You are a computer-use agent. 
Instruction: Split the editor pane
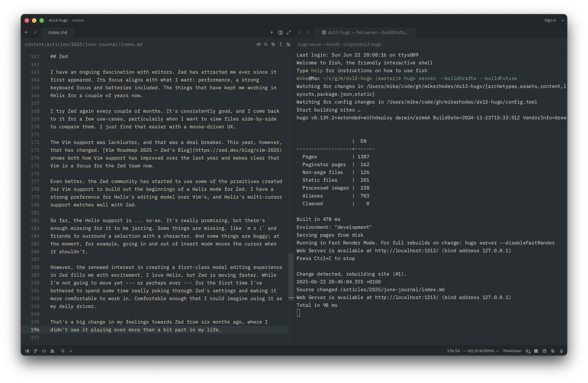pos(280,32)
